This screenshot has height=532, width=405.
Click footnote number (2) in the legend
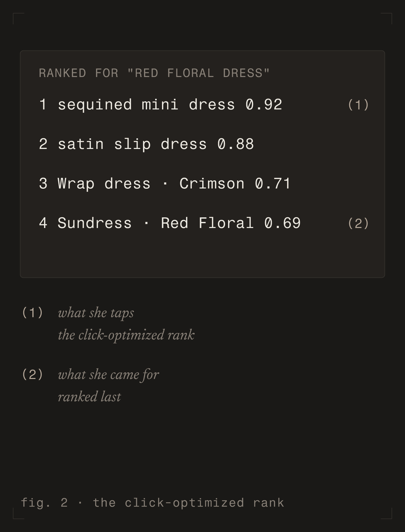tap(32, 374)
